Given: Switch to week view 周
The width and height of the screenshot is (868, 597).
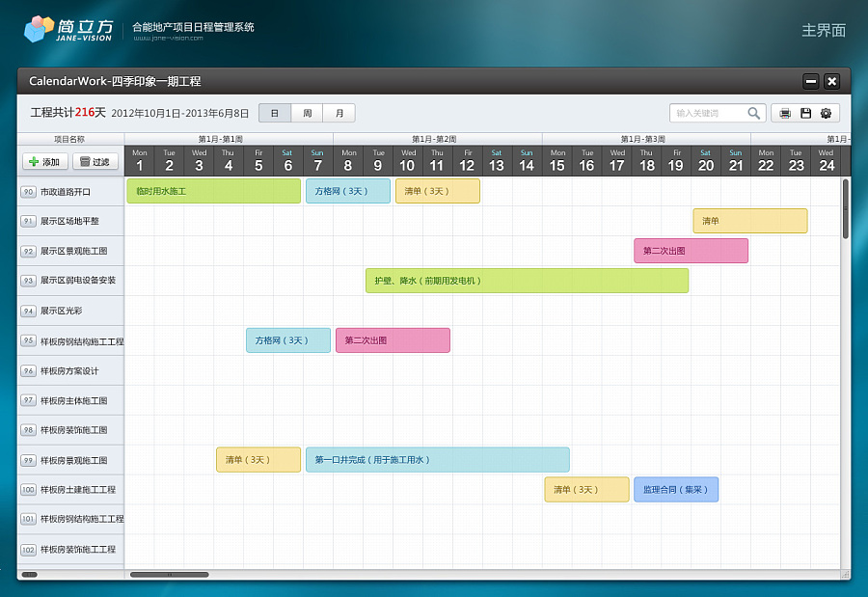Looking at the screenshot, I should [x=307, y=113].
